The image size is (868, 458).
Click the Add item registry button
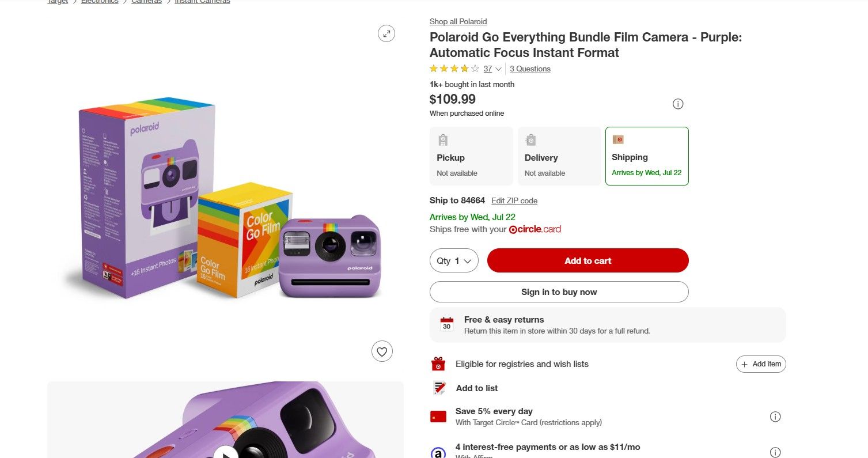tap(761, 364)
